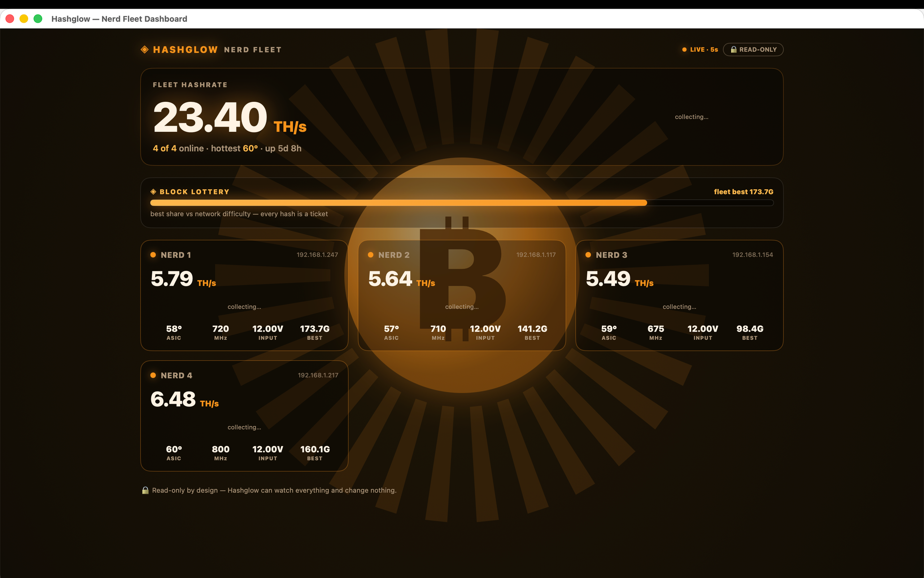Click NERD 4's 12.00V INPUT value

[x=268, y=449]
